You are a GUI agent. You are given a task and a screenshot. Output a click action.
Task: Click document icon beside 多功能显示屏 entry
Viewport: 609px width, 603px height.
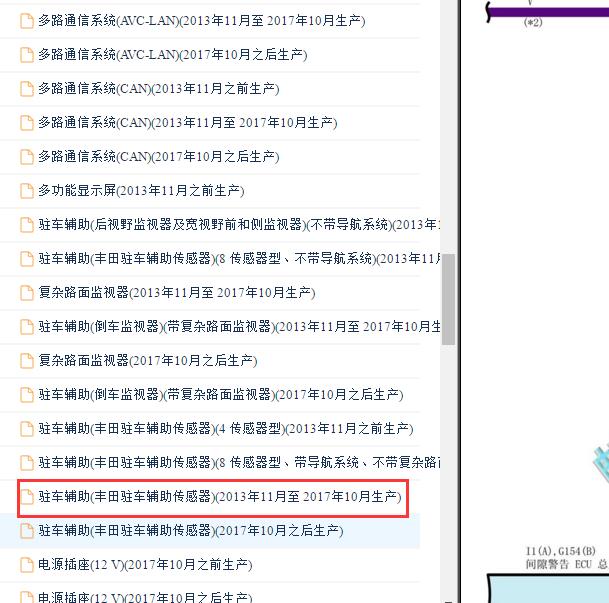click(27, 191)
